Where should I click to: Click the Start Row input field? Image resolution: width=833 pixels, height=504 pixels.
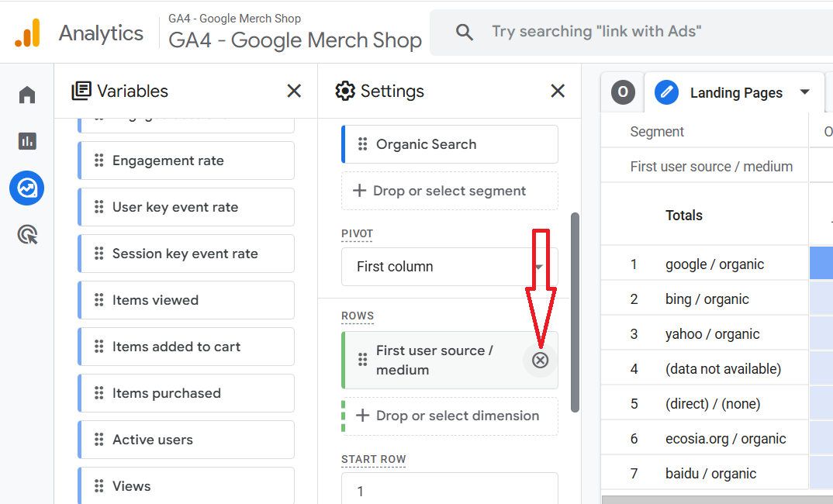[449, 490]
